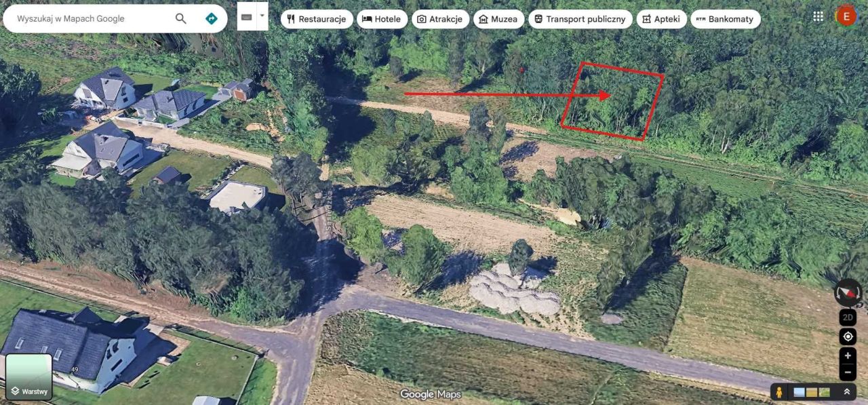Click the search magnifier icon
Viewport: 868px width, 405px height.
(x=180, y=19)
